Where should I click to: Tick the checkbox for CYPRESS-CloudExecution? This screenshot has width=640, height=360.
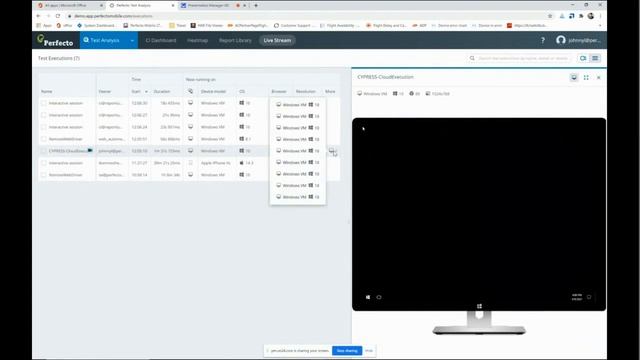(x=44, y=151)
